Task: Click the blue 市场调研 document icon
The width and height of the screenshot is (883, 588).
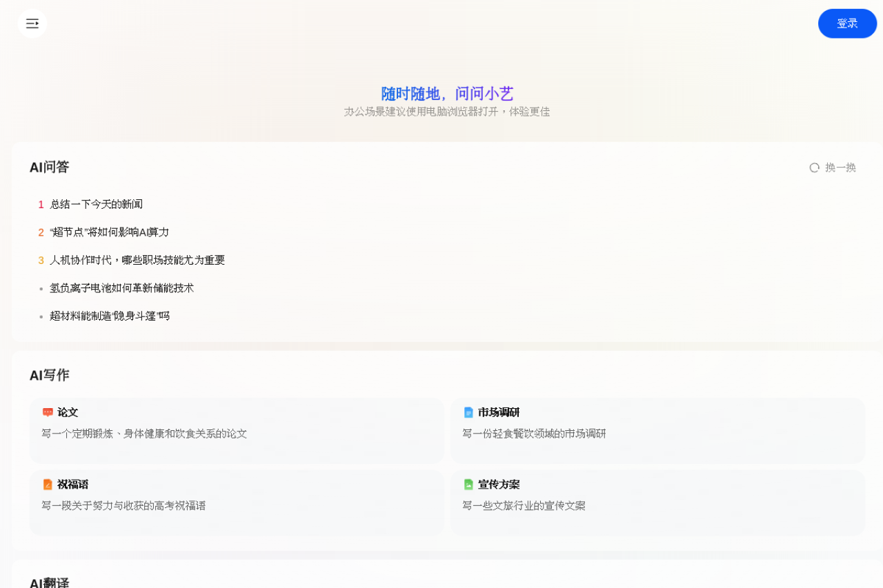Action: tap(468, 412)
